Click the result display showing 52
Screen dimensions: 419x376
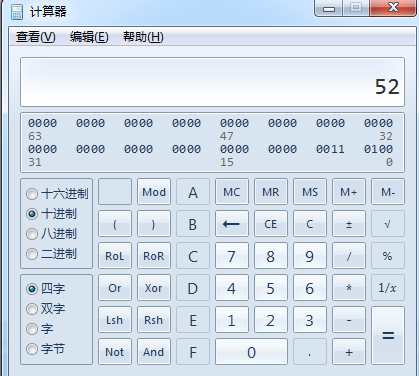tap(212, 82)
